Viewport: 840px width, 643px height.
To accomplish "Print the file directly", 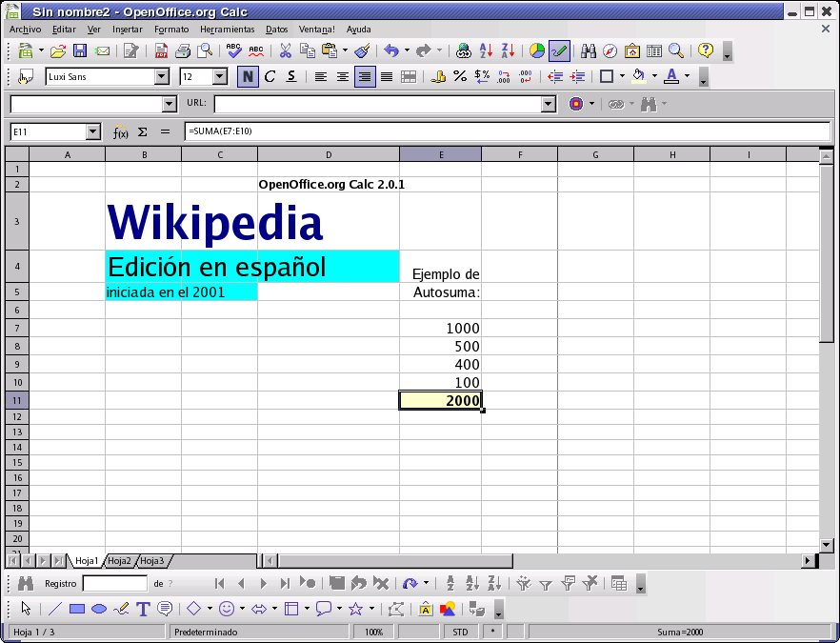I will (x=183, y=50).
